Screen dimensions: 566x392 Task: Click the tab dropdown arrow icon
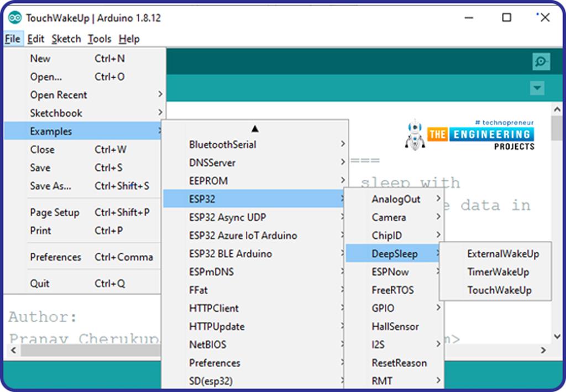click(x=537, y=88)
